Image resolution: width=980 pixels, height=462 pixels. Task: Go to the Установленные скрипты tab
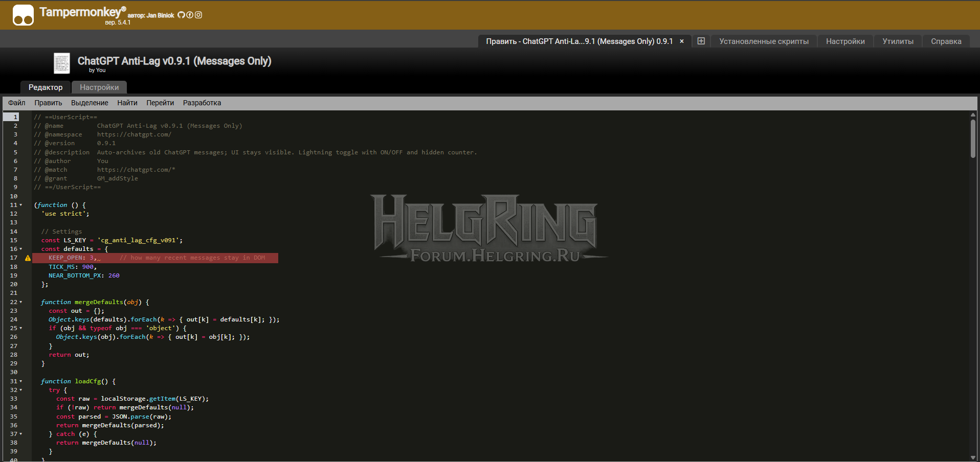(x=764, y=41)
